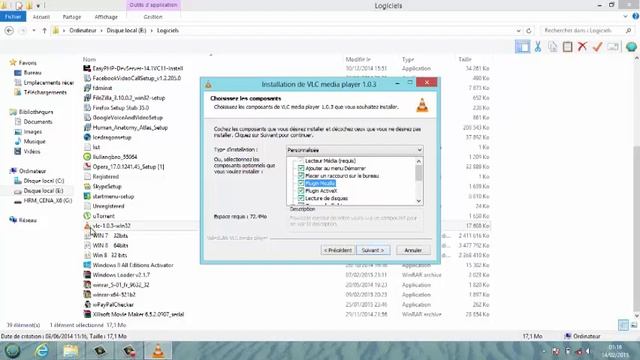Viewport: 640px width, 360px height.
Task: Open the address bar history dropdown
Action: coord(518,31)
